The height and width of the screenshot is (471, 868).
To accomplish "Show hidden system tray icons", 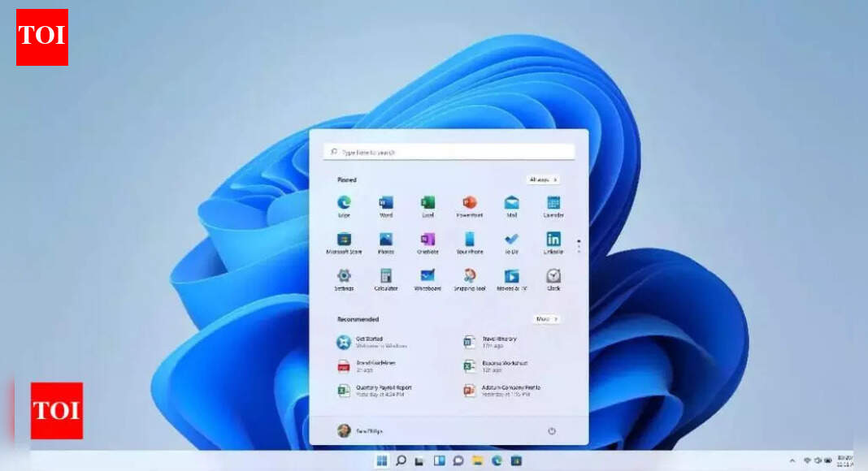I will [792, 460].
